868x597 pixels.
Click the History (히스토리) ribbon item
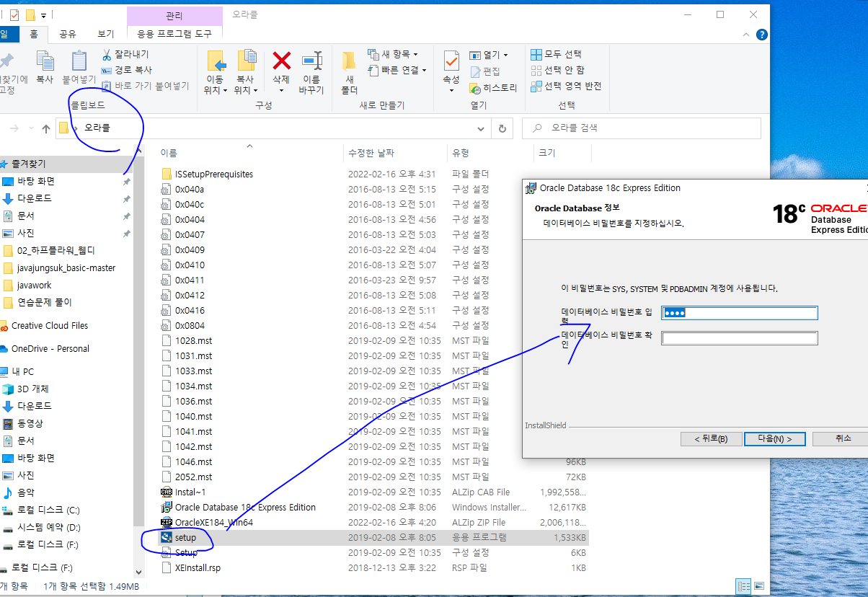point(493,88)
